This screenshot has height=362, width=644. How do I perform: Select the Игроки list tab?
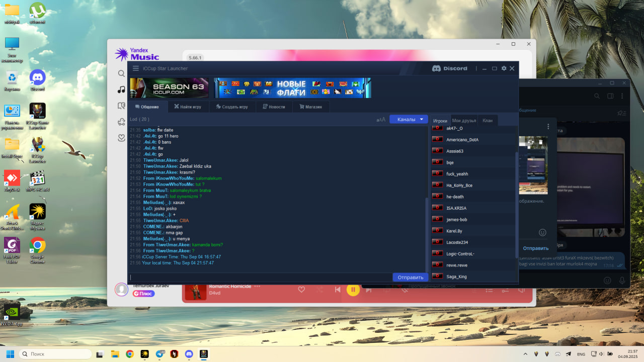click(x=440, y=121)
